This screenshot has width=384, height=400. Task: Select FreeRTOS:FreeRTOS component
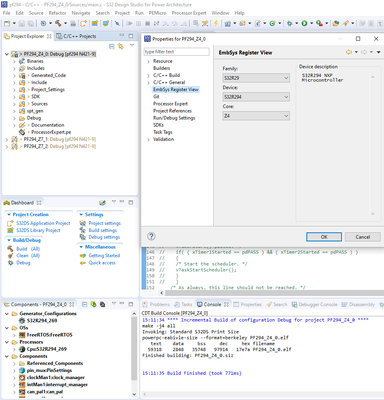point(49,335)
